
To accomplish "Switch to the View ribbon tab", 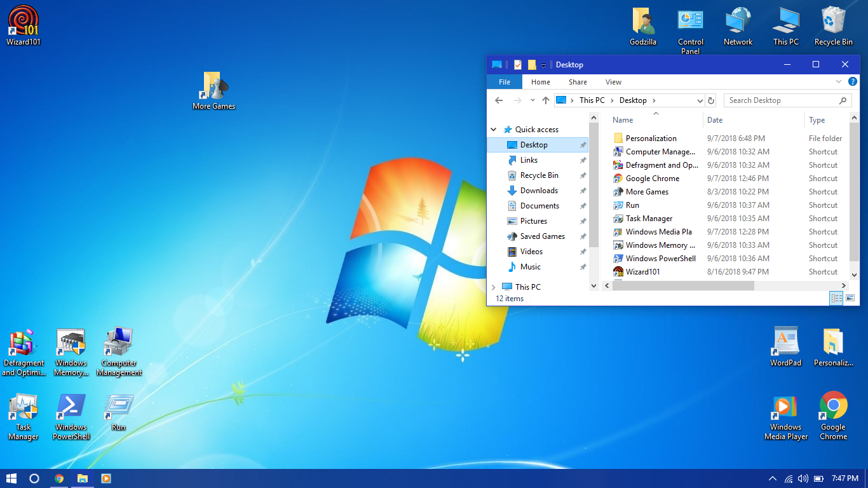I will pos(613,82).
